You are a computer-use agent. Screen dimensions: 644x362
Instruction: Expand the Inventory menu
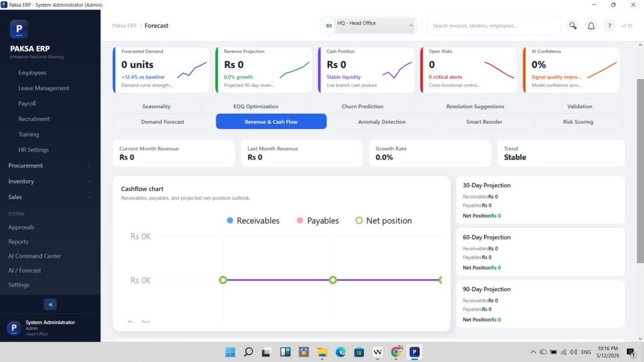click(50, 181)
